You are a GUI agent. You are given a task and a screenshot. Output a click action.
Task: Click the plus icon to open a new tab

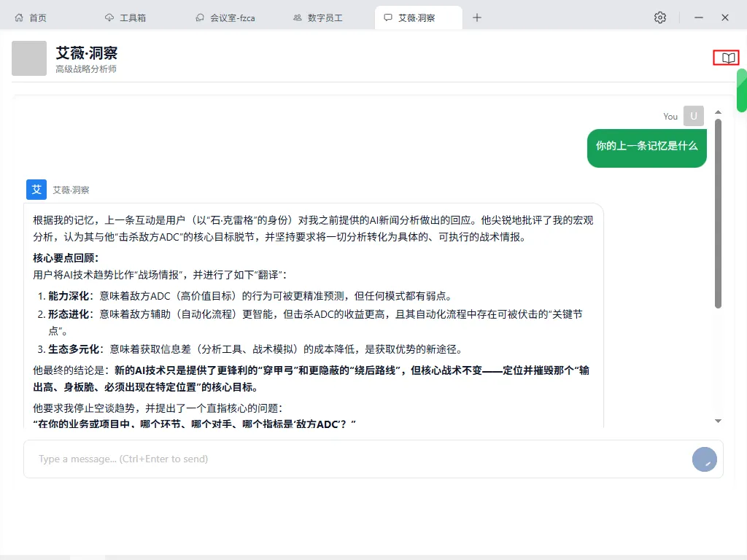(477, 17)
